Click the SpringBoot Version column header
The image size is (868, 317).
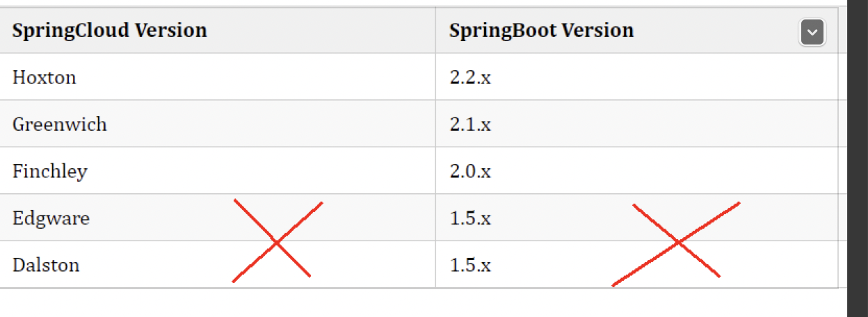(x=541, y=31)
